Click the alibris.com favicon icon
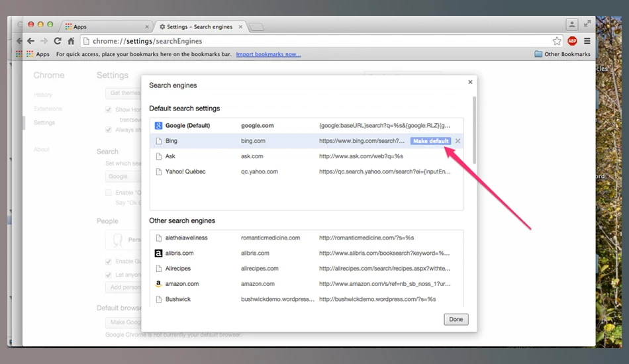 158,253
